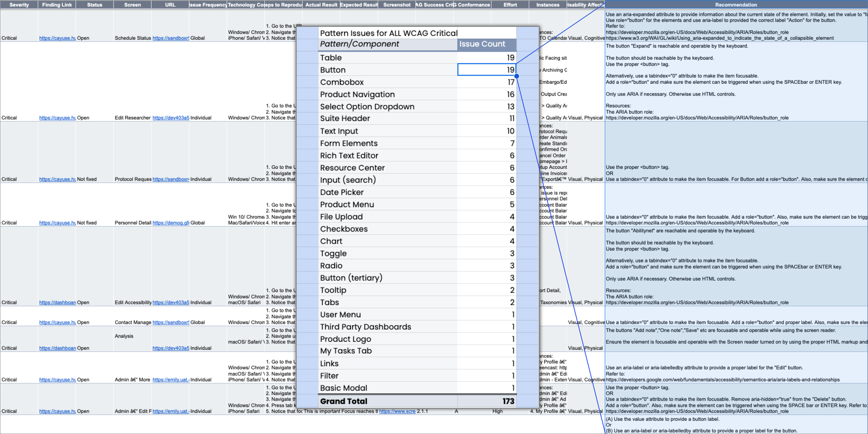This screenshot has height=434, width=868.
Task: Select the Effort column header
Action: pyautogui.click(x=510, y=5)
